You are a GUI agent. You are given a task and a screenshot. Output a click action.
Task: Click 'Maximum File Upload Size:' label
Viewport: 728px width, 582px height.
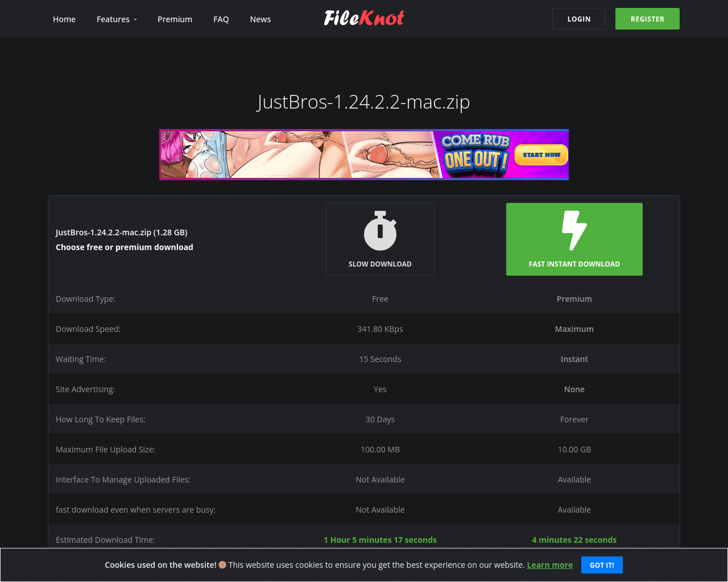[x=105, y=450]
